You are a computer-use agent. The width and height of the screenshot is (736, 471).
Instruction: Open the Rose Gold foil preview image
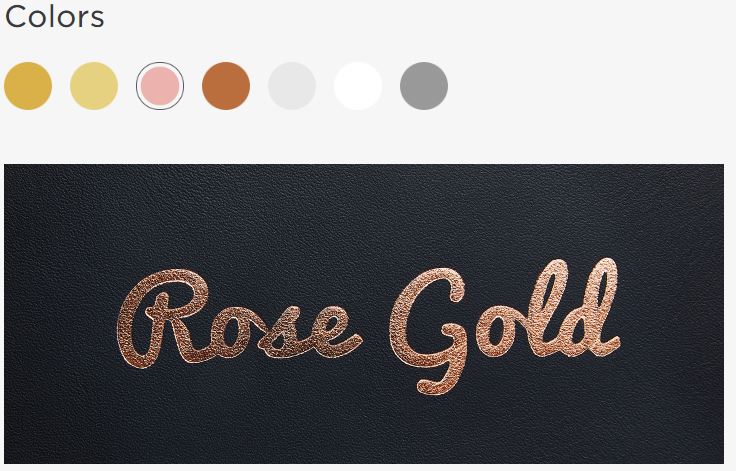pos(364,314)
